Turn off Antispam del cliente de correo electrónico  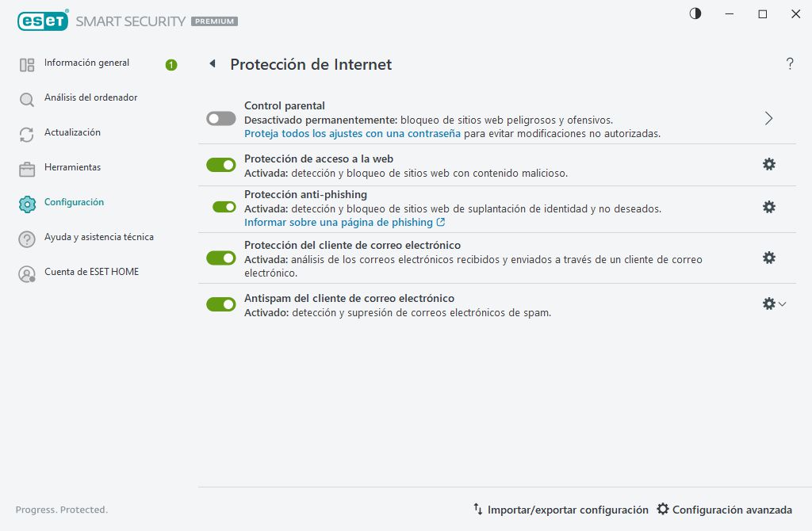pyautogui.click(x=220, y=304)
